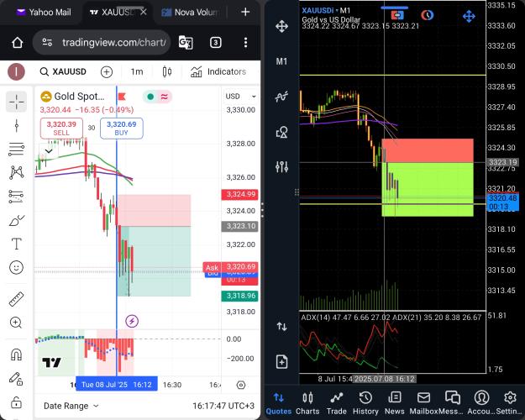Collapse the indicator legend chevron

[49, 151]
